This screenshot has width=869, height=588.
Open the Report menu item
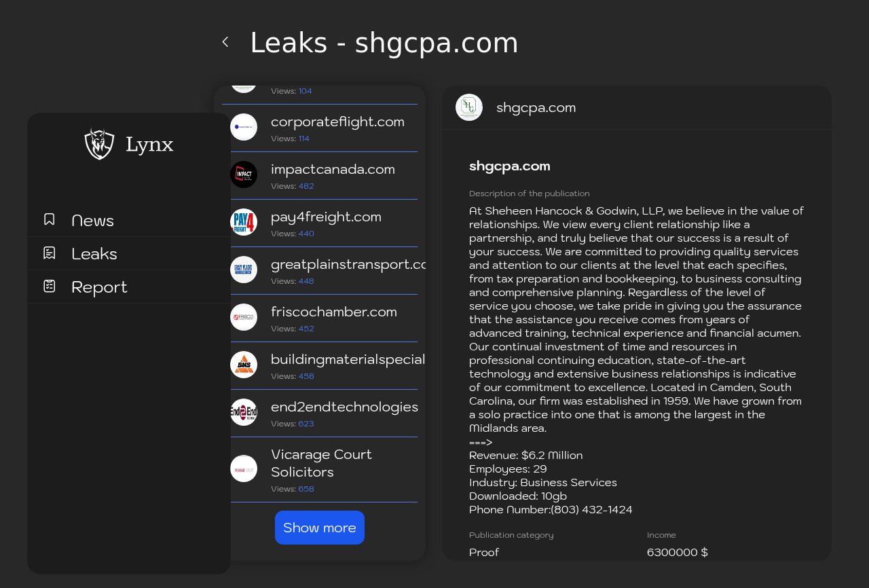click(129, 287)
